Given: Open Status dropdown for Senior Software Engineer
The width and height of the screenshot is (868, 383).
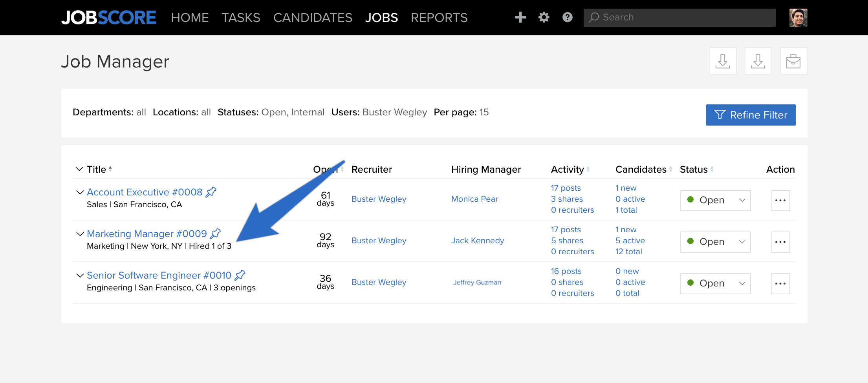Looking at the screenshot, I should (x=715, y=284).
